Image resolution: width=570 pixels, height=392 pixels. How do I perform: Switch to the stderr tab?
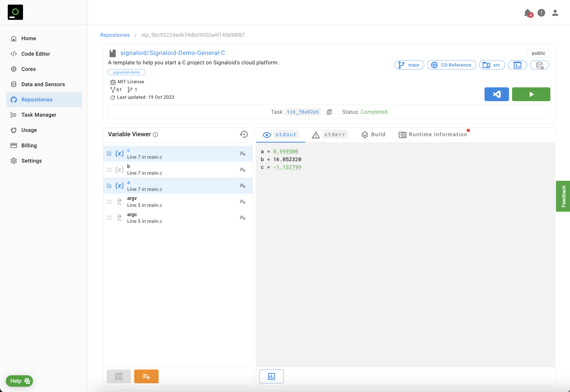(330, 135)
